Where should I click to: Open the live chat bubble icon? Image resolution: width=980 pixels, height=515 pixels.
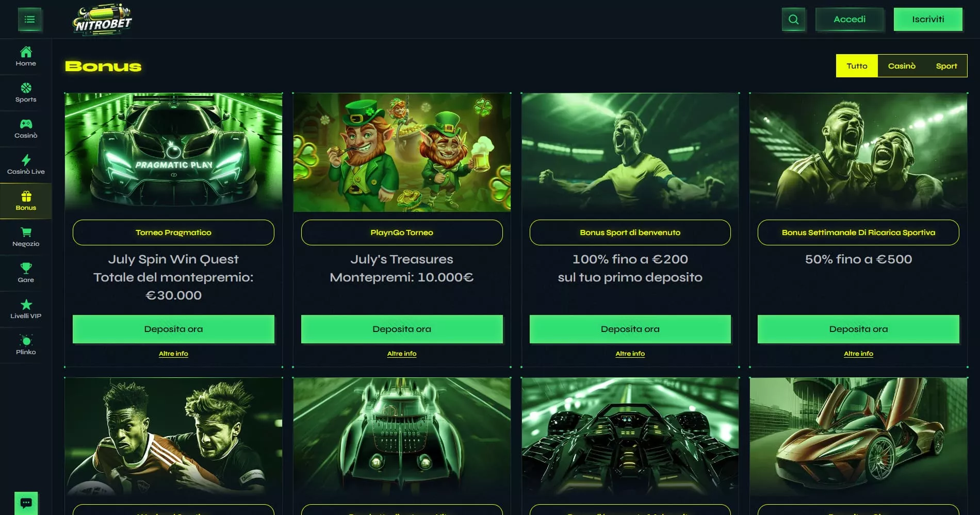(x=26, y=503)
